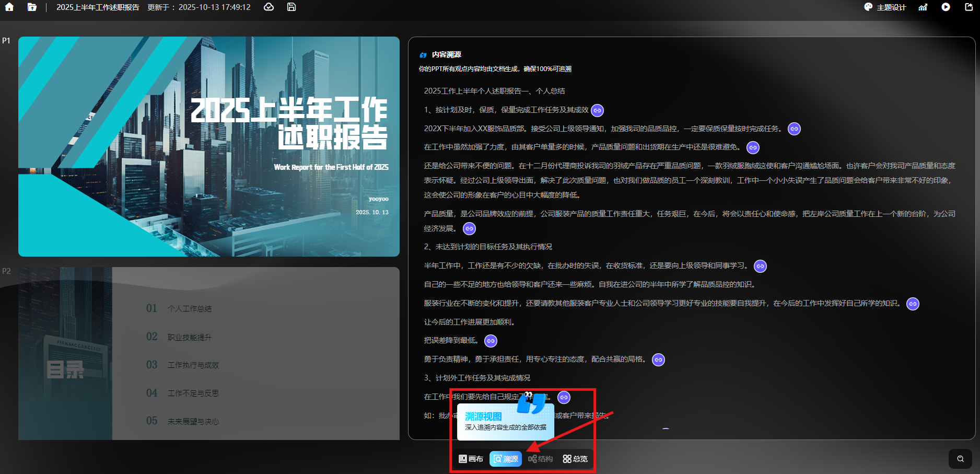Switch to the 画布 canvas view
Screen dimensions: 980x474
point(471,459)
